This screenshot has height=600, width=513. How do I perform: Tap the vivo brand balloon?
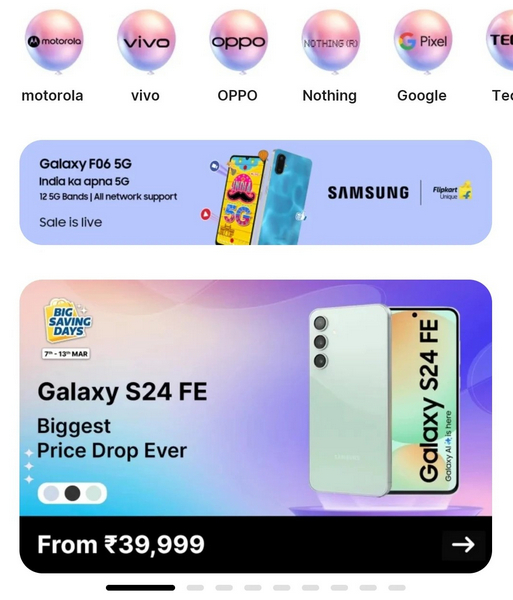pyautogui.click(x=146, y=41)
